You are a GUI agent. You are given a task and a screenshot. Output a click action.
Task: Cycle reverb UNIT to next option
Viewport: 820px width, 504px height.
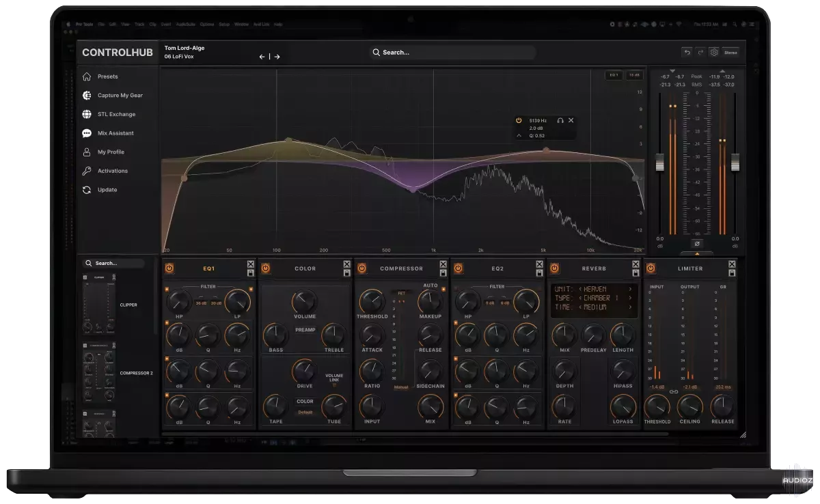[x=630, y=289]
